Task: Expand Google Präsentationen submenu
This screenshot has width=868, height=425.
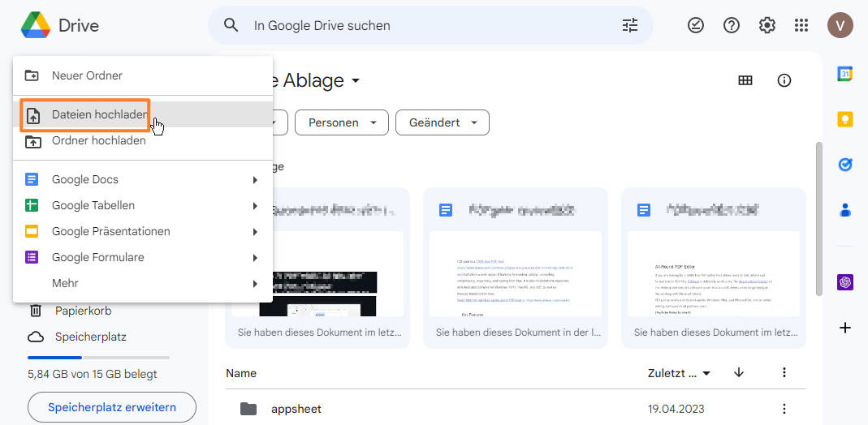Action: point(143,232)
